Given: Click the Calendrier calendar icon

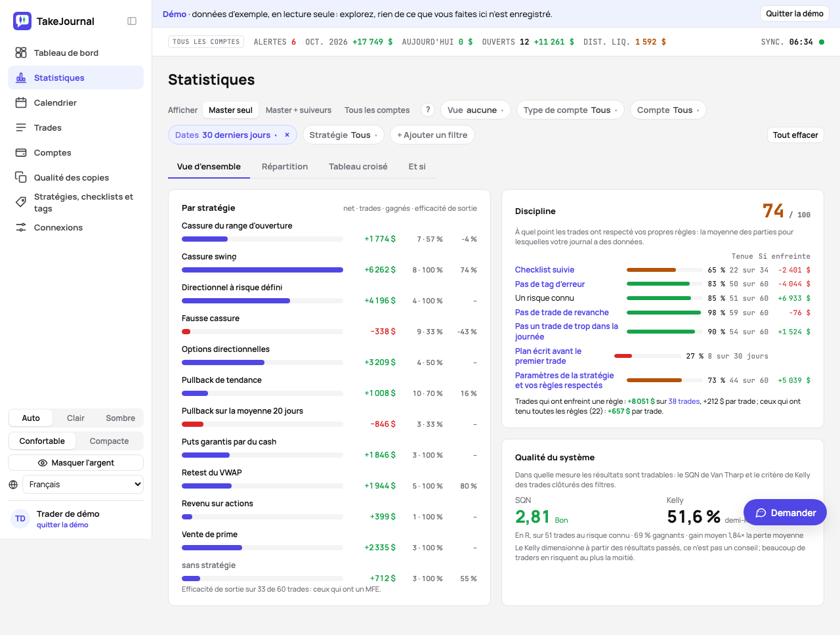Looking at the screenshot, I should [x=21, y=102].
